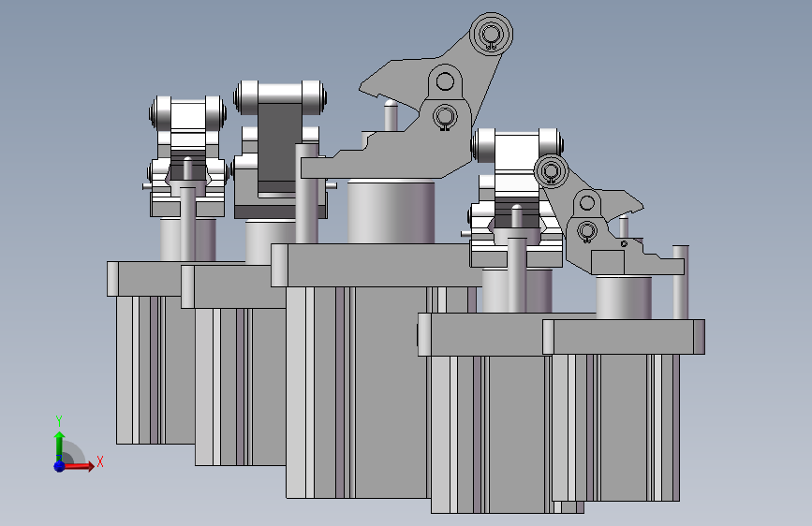Click the green 'Y' axis label
This screenshot has width=812, height=526.
click(x=59, y=421)
